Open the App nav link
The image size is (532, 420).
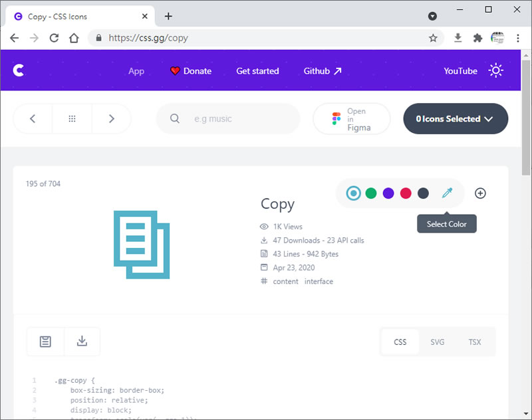pos(136,71)
